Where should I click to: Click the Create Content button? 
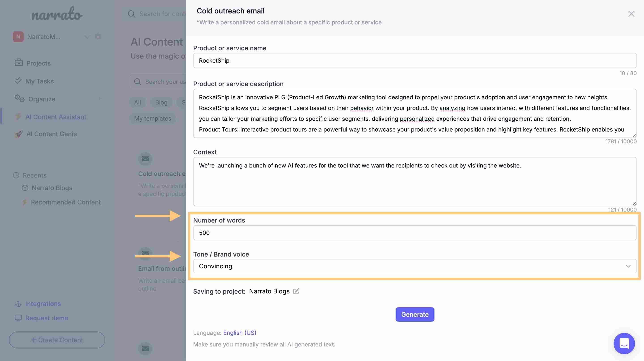[57, 340]
